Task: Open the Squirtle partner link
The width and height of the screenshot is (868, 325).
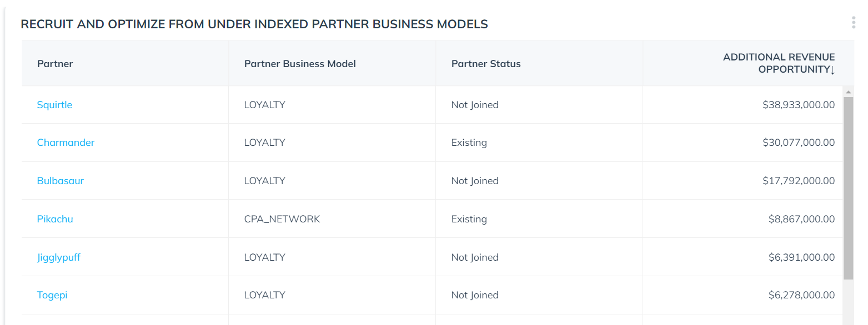Action: [54, 105]
